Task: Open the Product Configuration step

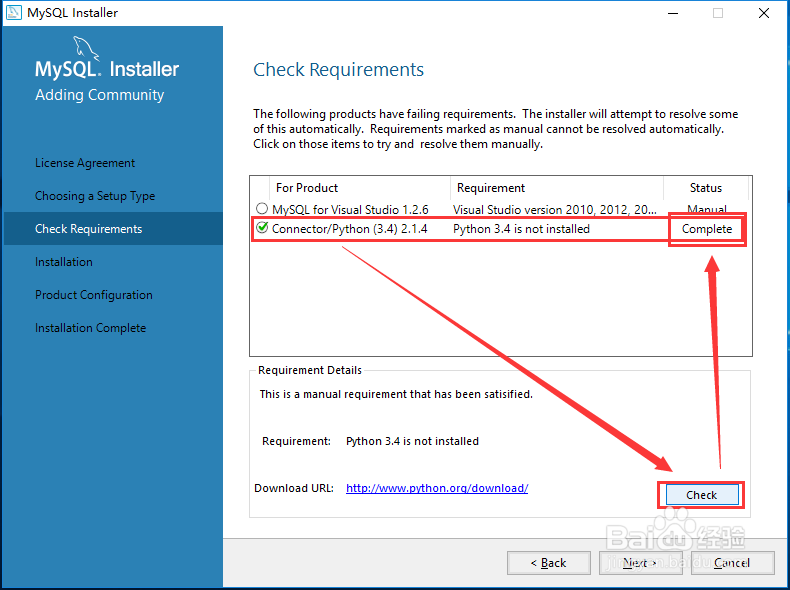Action: [x=94, y=295]
